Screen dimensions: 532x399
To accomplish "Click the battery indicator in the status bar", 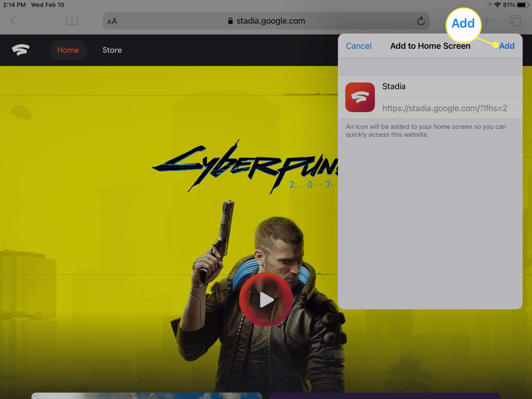I will pyautogui.click(x=523, y=5).
